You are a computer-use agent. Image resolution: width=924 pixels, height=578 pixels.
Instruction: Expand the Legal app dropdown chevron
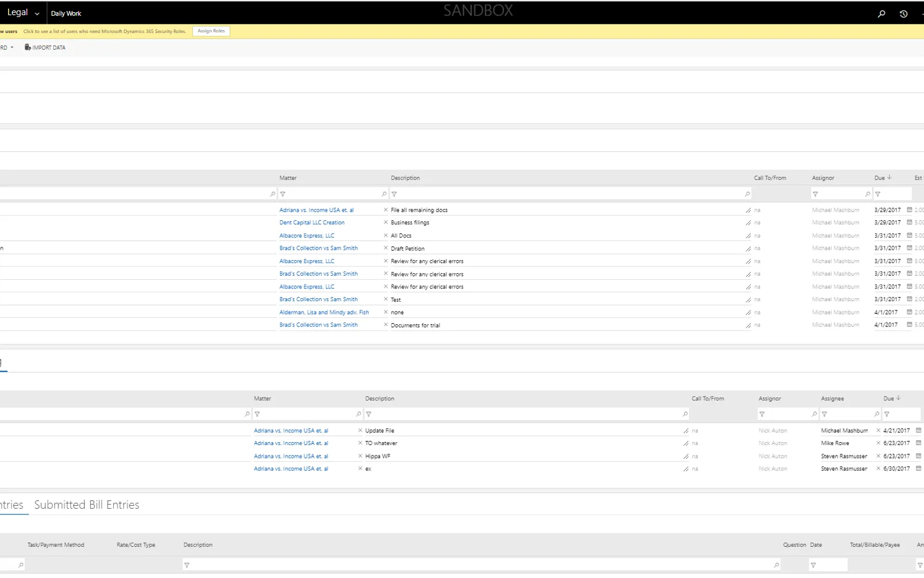coord(37,13)
